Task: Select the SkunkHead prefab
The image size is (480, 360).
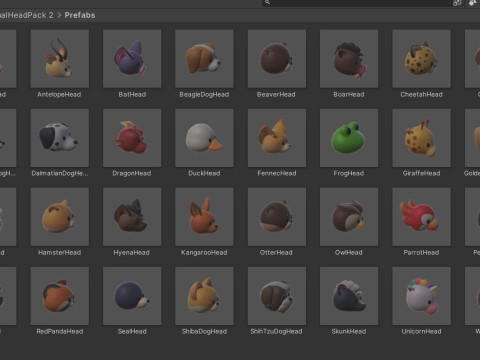Action: tap(349, 296)
